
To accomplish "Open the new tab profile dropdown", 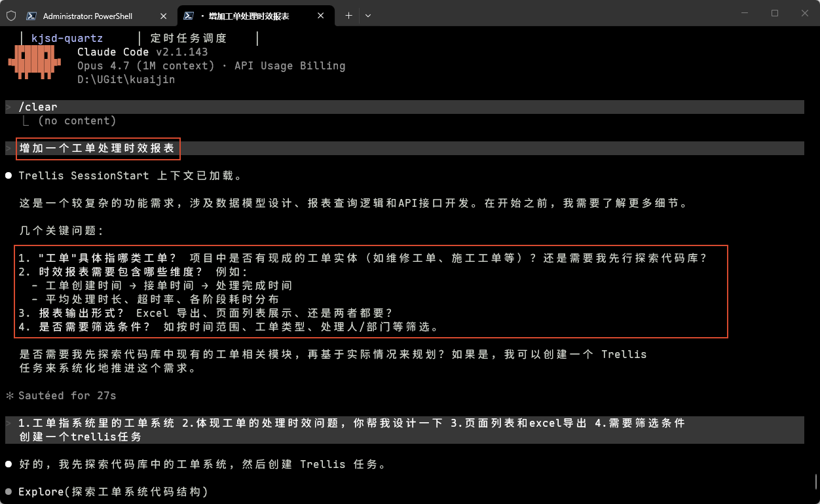I will [367, 16].
